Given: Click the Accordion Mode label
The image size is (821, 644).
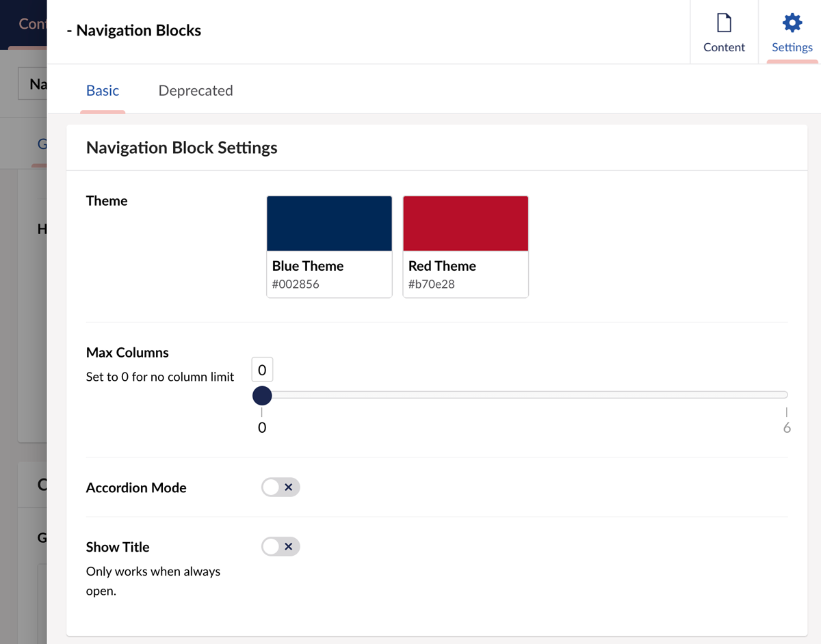Looking at the screenshot, I should [x=136, y=487].
